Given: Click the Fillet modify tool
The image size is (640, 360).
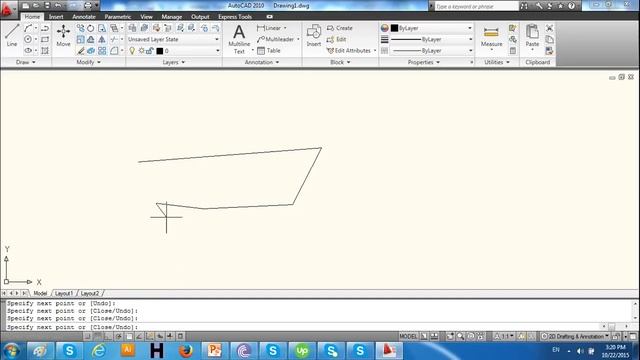Looking at the screenshot, I should [x=114, y=51].
